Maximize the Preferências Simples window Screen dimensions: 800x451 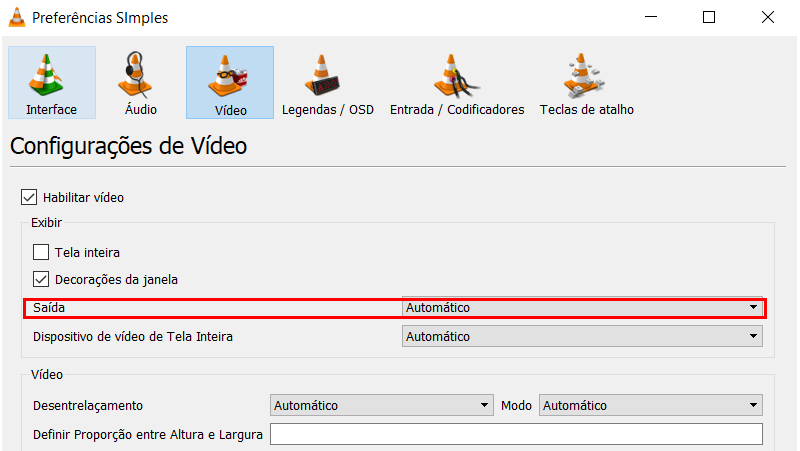pyautogui.click(x=709, y=17)
